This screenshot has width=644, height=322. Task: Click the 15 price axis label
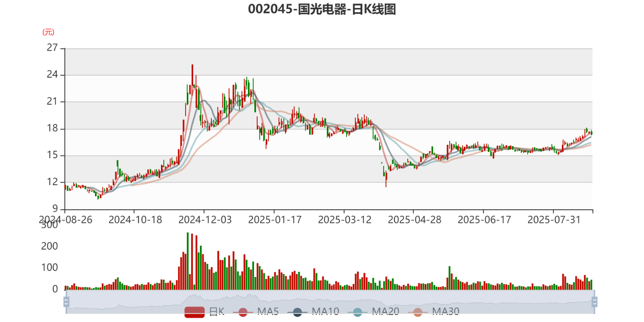(x=52, y=155)
